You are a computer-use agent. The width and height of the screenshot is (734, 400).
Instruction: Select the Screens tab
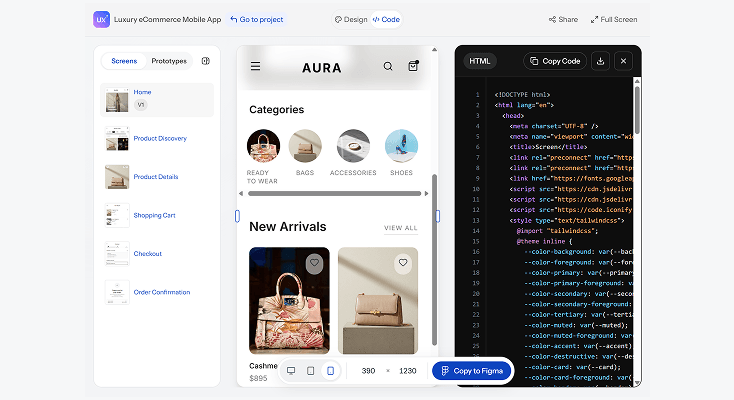click(124, 61)
